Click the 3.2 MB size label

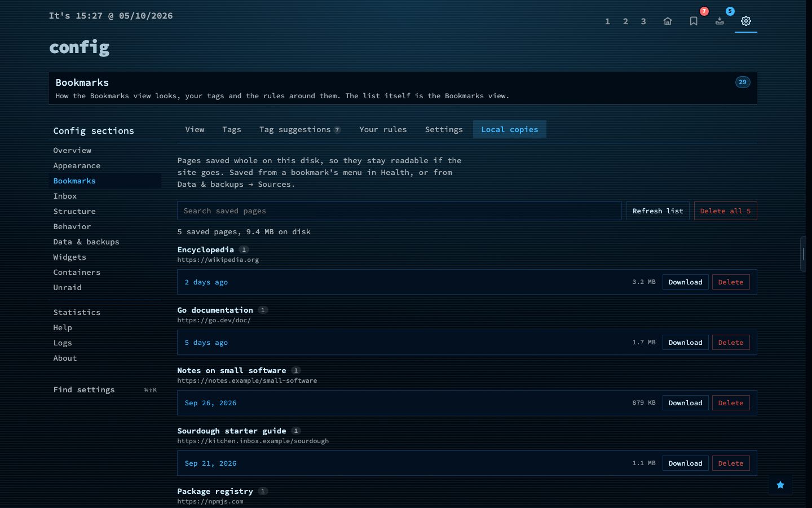[643, 282]
